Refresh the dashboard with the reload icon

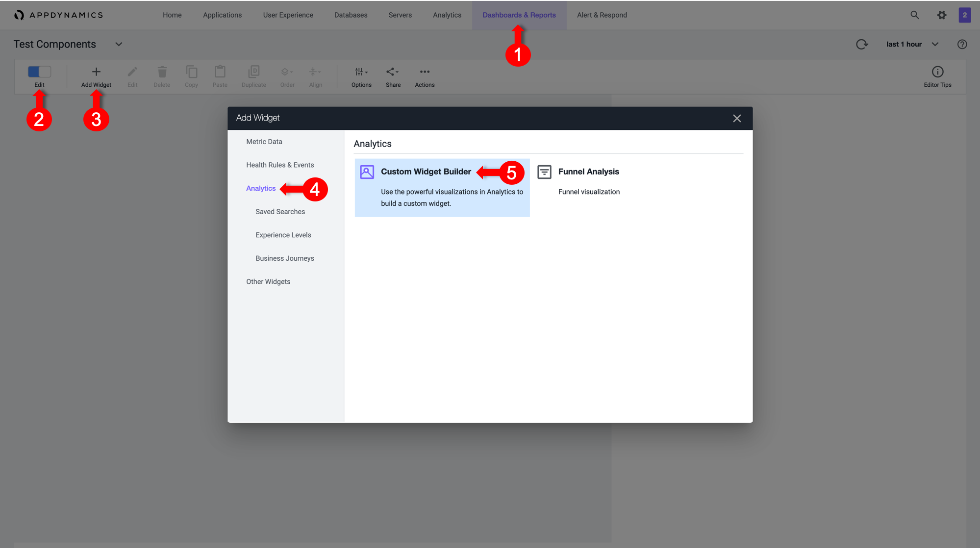pyautogui.click(x=862, y=44)
